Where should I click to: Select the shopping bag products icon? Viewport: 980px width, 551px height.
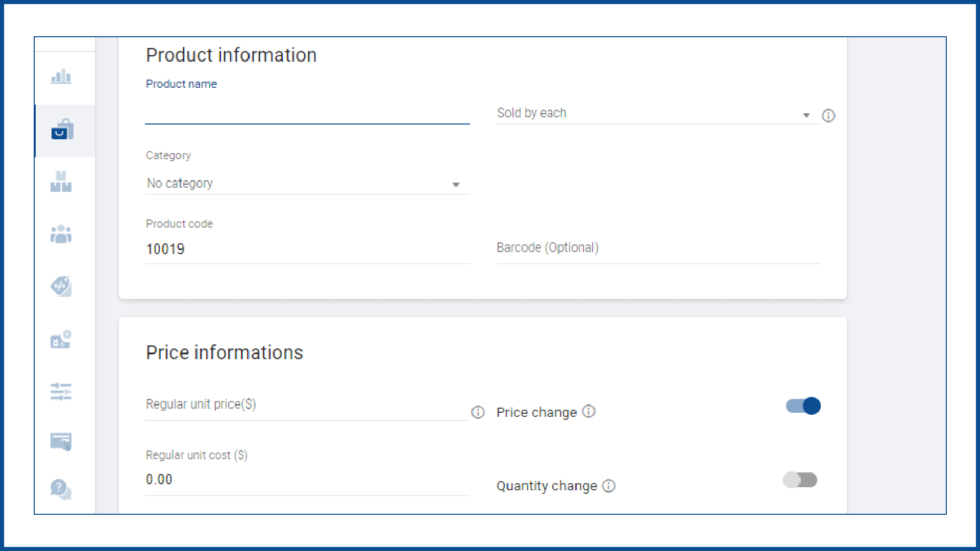(x=62, y=130)
